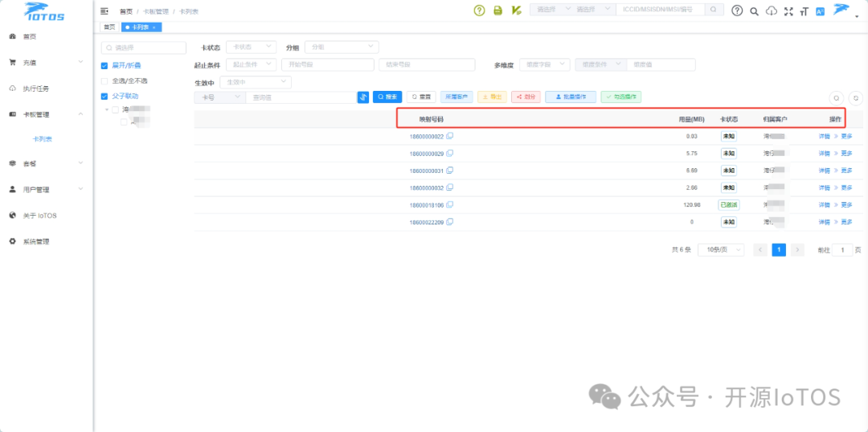The height and width of the screenshot is (432, 868).
Task: Click the round search toggle button above table
Action: [x=837, y=97]
